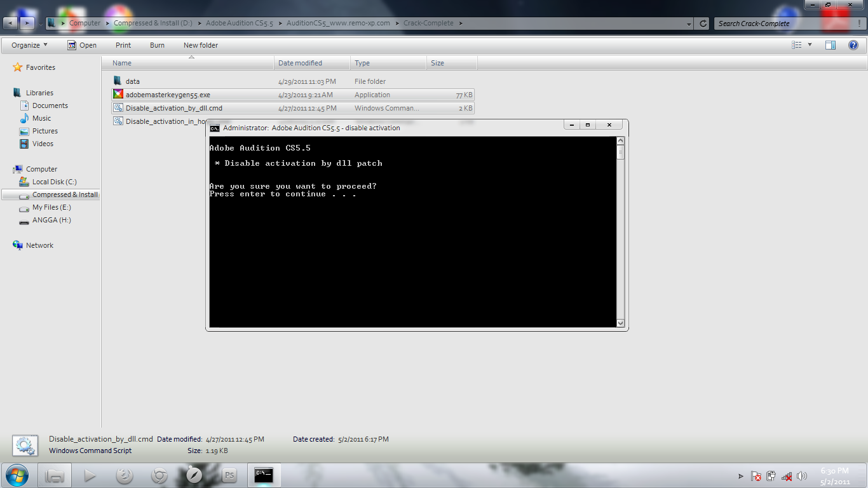Image resolution: width=868 pixels, height=488 pixels.
Task: Select Disable_activation_by_dll.cmd file icon
Action: (118, 108)
